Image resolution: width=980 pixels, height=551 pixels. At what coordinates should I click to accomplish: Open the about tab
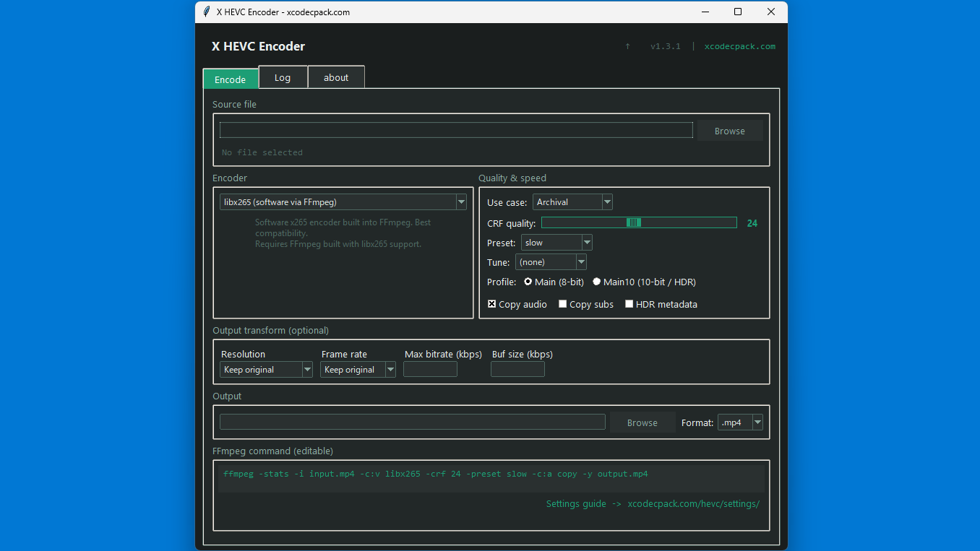point(336,77)
